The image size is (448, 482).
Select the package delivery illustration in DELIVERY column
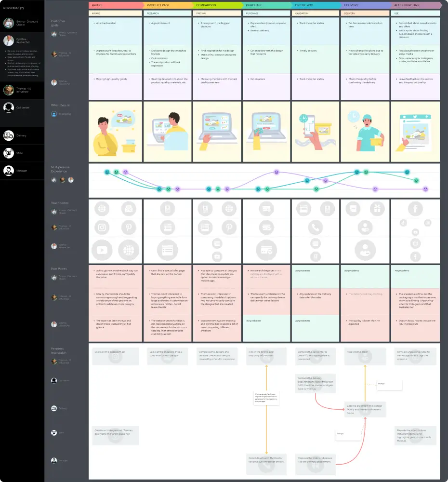(x=365, y=131)
